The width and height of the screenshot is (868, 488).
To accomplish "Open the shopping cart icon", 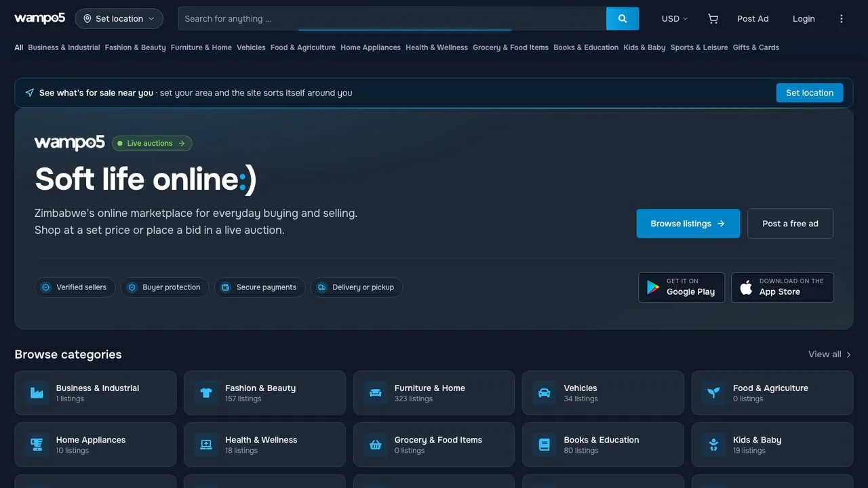I will [713, 19].
